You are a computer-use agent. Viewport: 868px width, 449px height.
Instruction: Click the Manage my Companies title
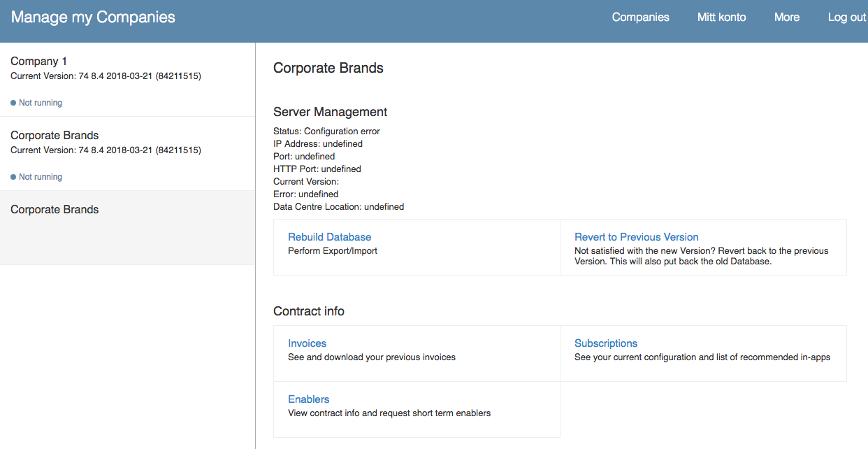click(93, 17)
